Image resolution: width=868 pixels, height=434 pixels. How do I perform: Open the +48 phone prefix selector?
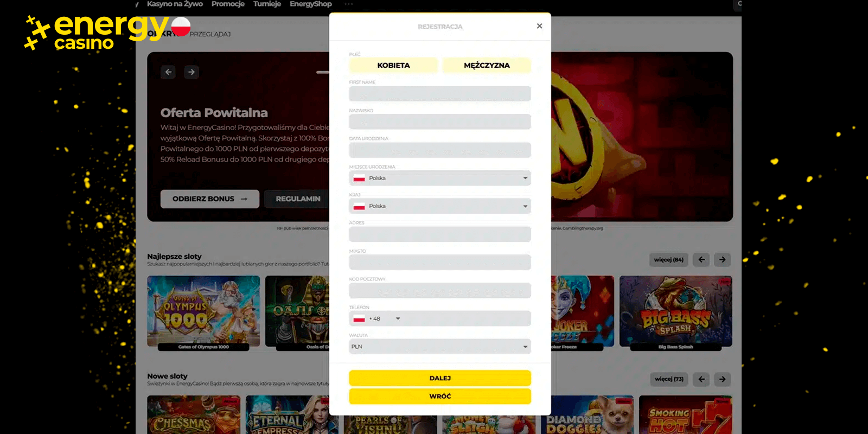377,318
